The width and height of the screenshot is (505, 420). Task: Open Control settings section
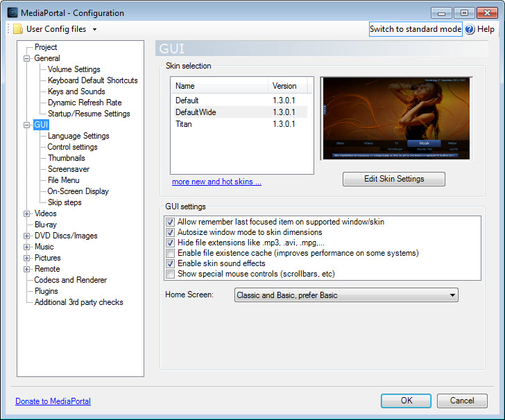point(72,147)
